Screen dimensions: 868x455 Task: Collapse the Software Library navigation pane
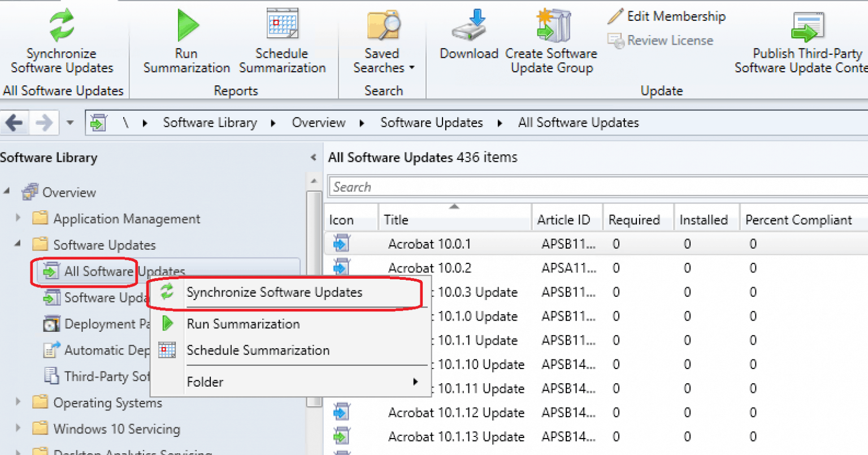tap(313, 158)
